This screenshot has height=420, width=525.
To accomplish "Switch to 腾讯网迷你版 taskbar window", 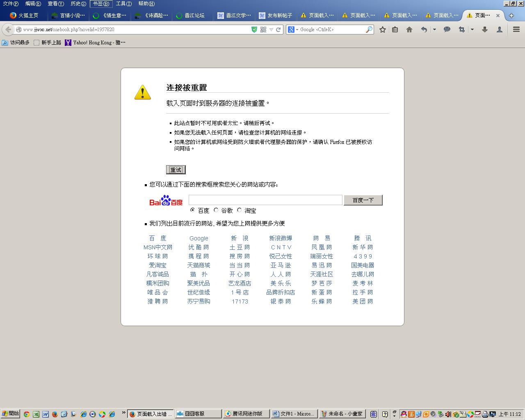I will coord(247,414).
